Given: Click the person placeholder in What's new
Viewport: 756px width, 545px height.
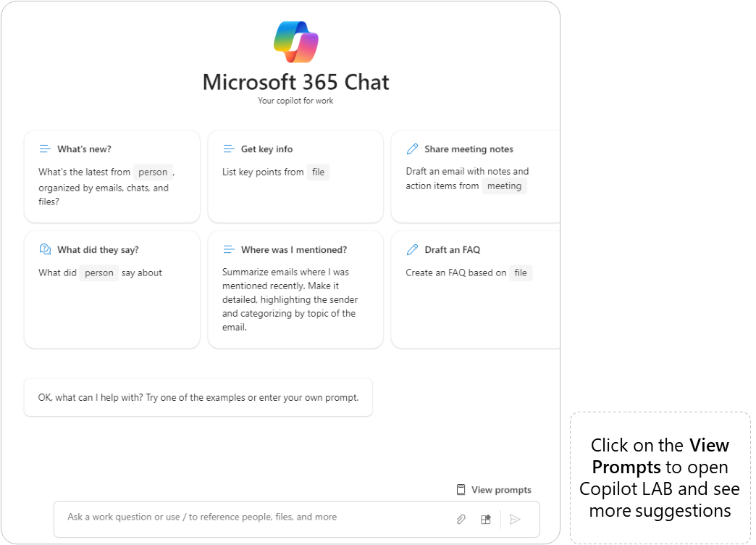Looking at the screenshot, I should [153, 172].
